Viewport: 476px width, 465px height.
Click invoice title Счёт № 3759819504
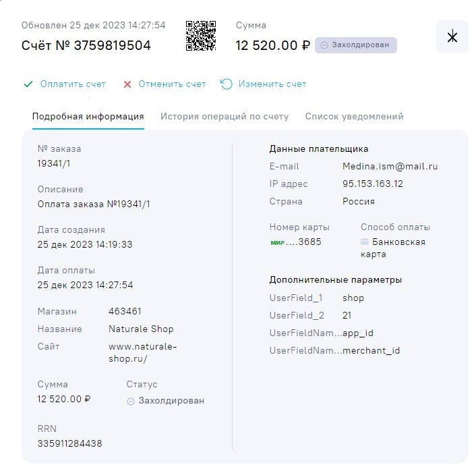tap(86, 45)
